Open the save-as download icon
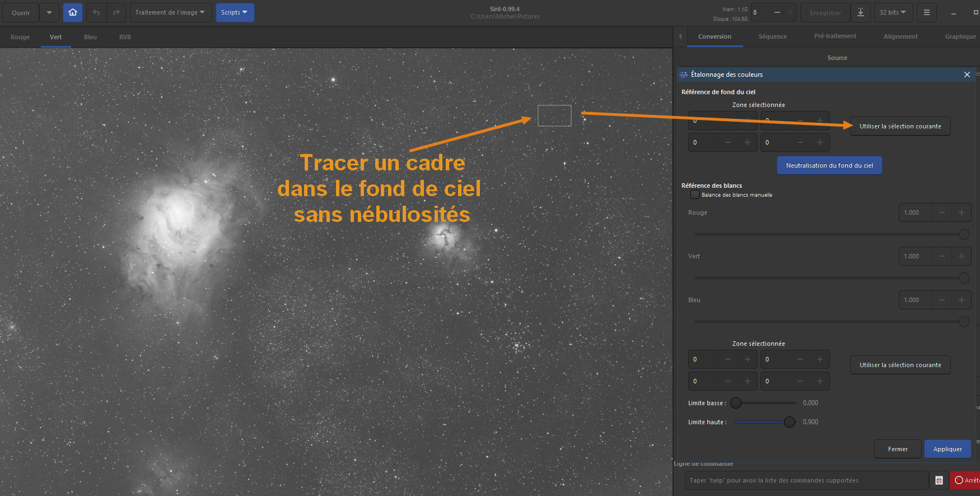This screenshot has height=496, width=980. [x=861, y=12]
